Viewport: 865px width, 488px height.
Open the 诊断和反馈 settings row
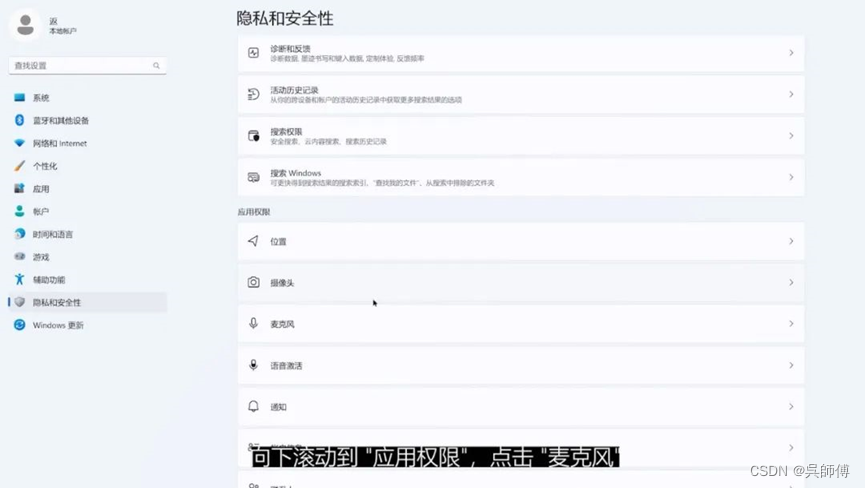(521, 53)
